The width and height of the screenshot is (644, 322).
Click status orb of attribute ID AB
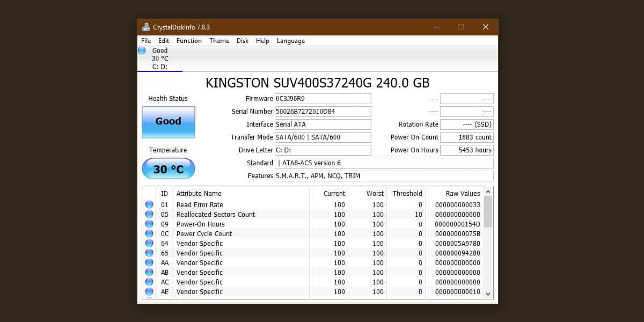coord(149,272)
